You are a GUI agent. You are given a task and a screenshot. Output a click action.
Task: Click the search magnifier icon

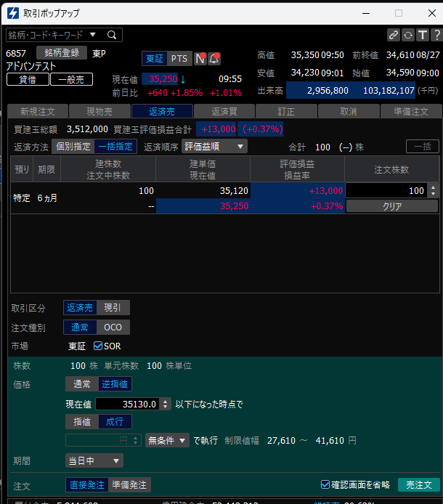[x=112, y=35]
